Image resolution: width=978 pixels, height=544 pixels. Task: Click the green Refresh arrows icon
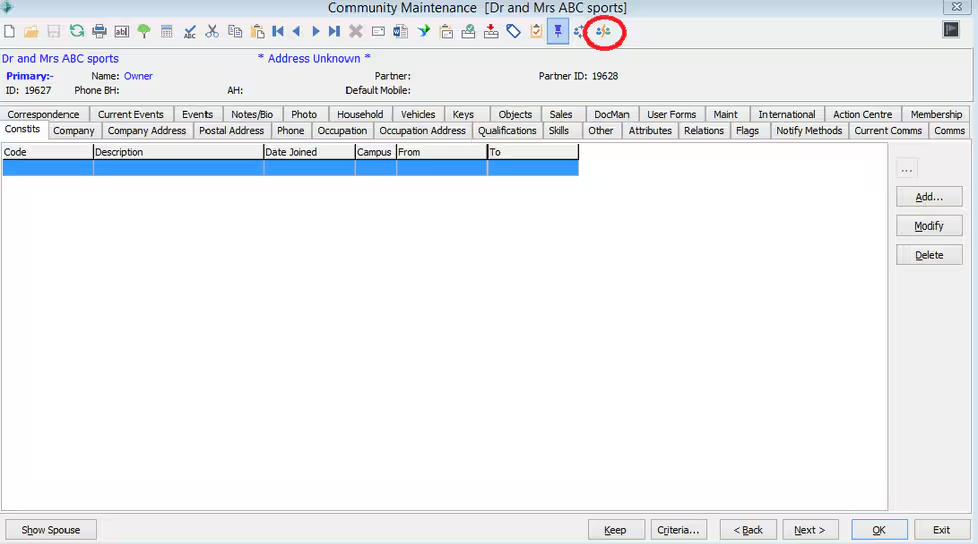[x=77, y=31]
